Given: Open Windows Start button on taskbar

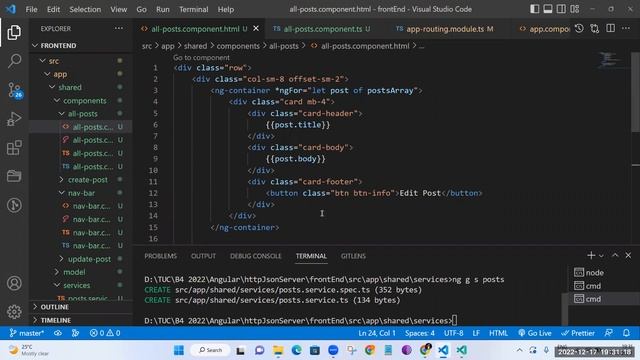Looking at the screenshot, I should coord(179,350).
